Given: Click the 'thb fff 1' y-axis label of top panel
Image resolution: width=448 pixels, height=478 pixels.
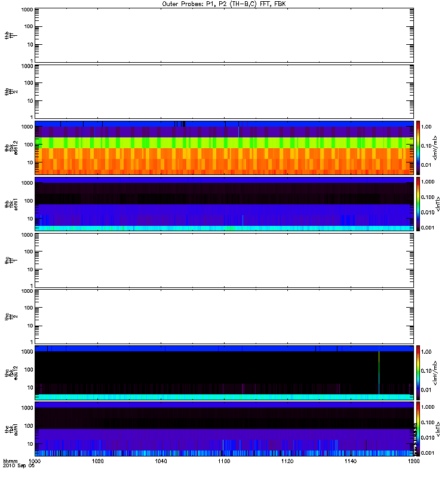Looking at the screenshot, I should [x=11, y=35].
